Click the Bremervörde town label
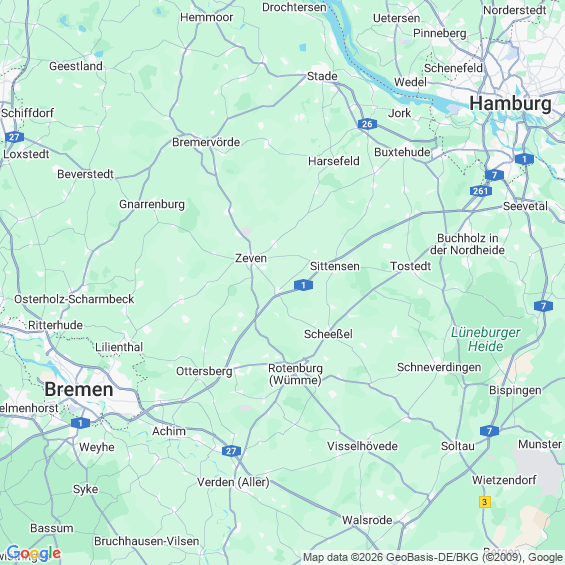Viewport: 565px width, 565px height. 206,142
